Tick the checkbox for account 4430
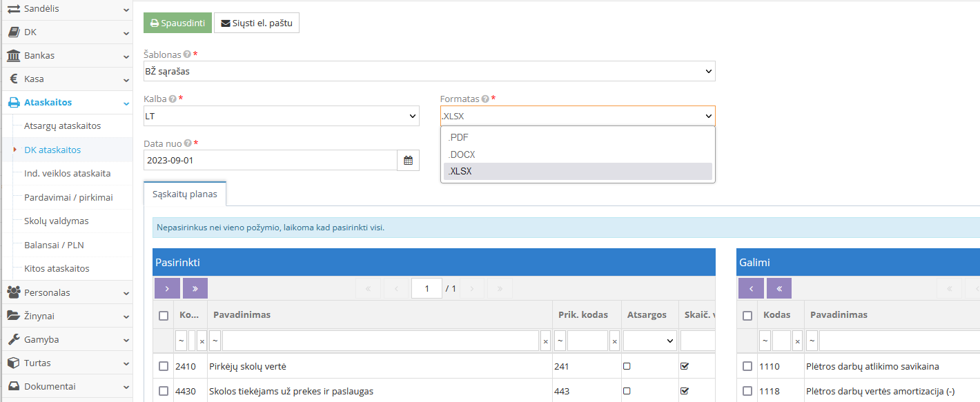The image size is (980, 402). click(164, 391)
